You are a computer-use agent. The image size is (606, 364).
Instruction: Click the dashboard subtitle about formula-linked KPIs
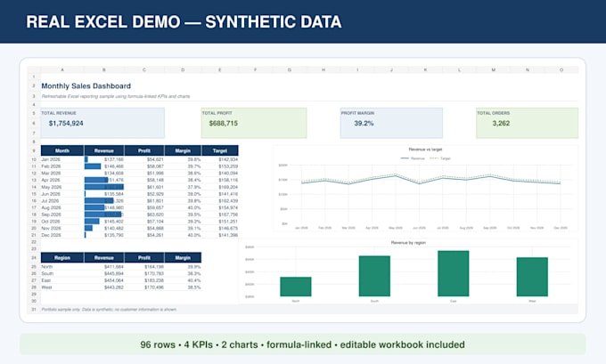pyautogui.click(x=116, y=96)
